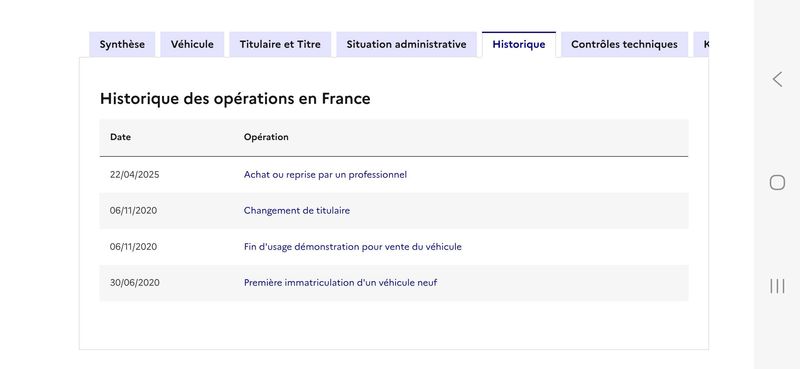
Task: Open the Contrôles techniques tab
Action: 624,44
